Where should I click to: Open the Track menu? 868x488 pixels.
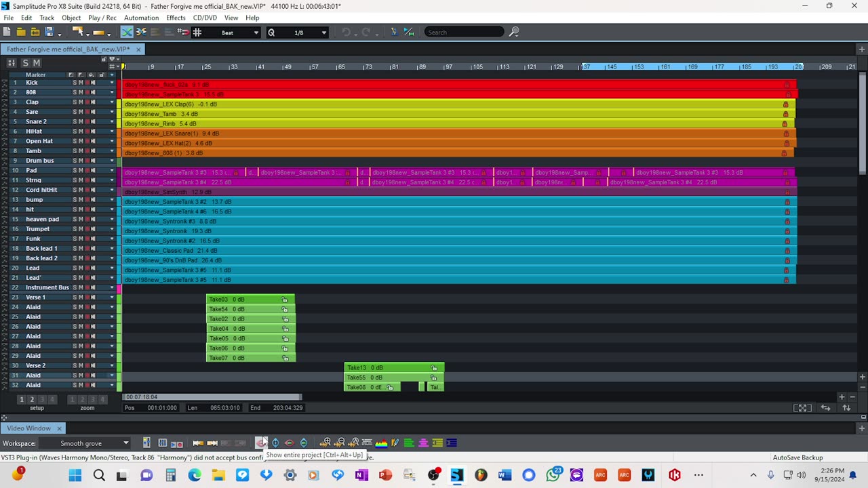click(x=47, y=18)
